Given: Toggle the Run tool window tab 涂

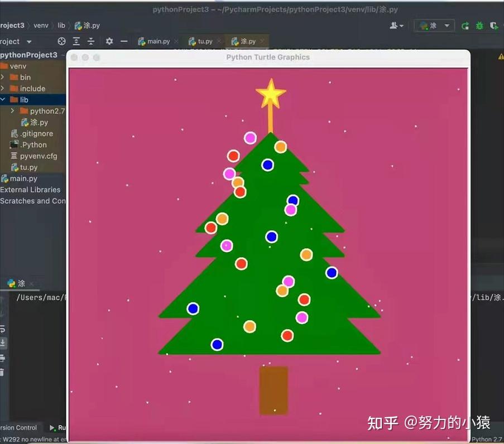Looking at the screenshot, I should tap(20, 283).
